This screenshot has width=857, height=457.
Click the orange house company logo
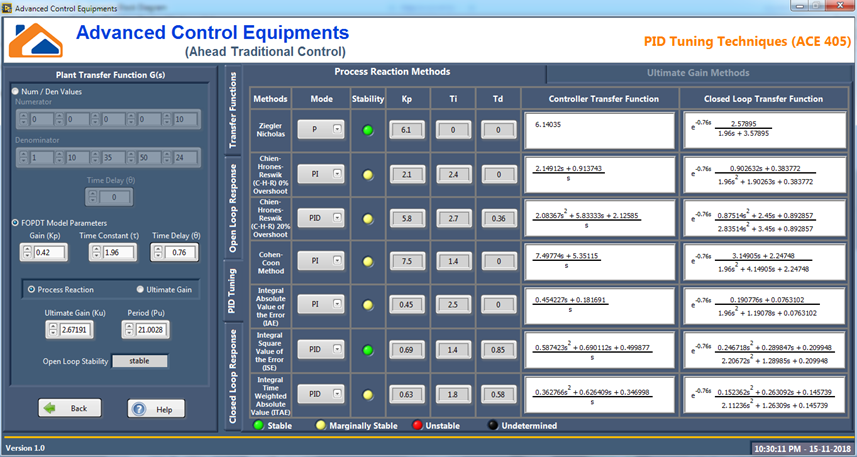tap(36, 40)
